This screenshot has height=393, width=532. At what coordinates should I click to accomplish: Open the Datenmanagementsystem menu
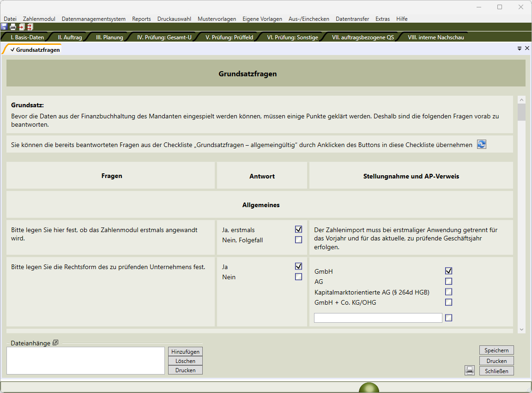[94, 19]
